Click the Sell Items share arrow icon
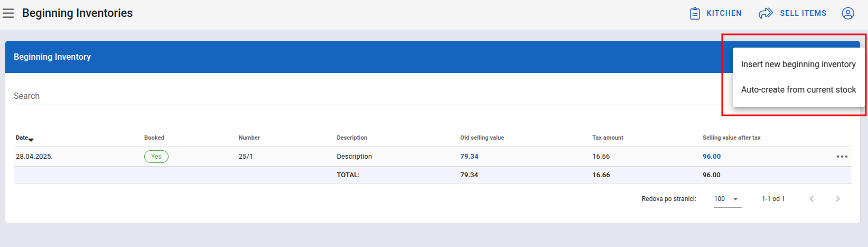 pos(766,13)
